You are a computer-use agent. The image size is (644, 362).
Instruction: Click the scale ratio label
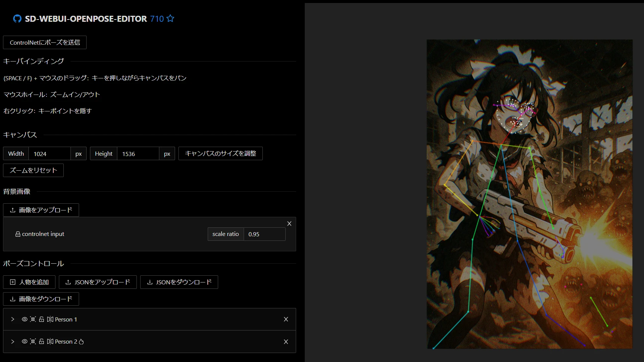click(226, 234)
